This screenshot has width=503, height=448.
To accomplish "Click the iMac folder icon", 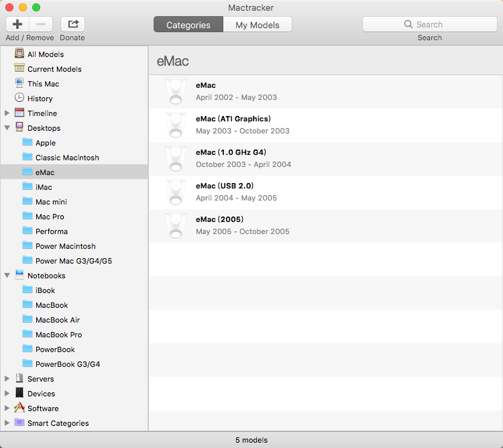I will (27, 186).
